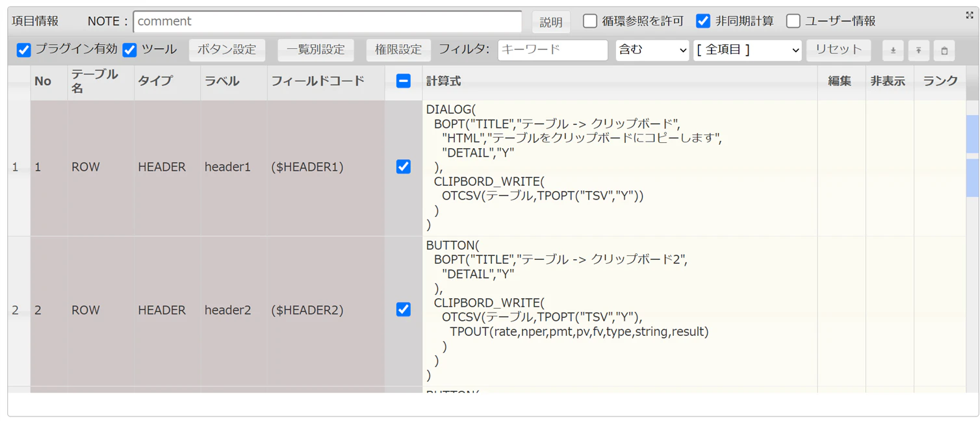
Task: Click the フィールドコード column header
Action: 326,81
